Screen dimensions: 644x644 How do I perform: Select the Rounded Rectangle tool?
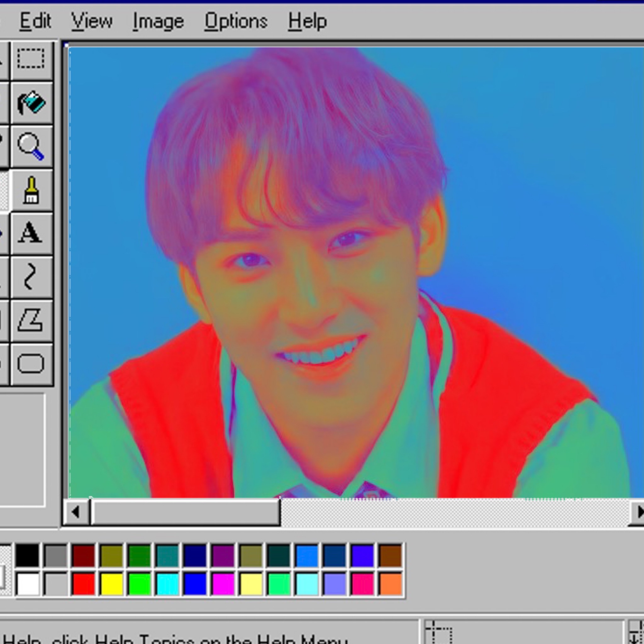tap(31, 364)
